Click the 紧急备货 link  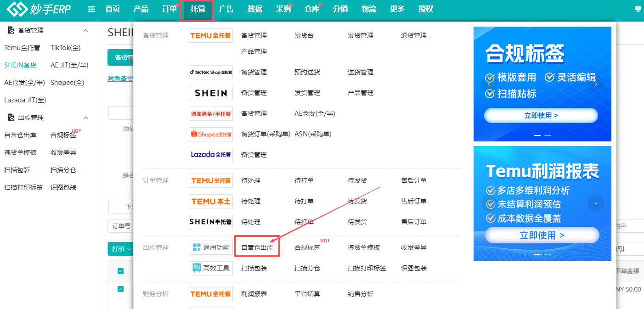pyautogui.click(x=120, y=79)
